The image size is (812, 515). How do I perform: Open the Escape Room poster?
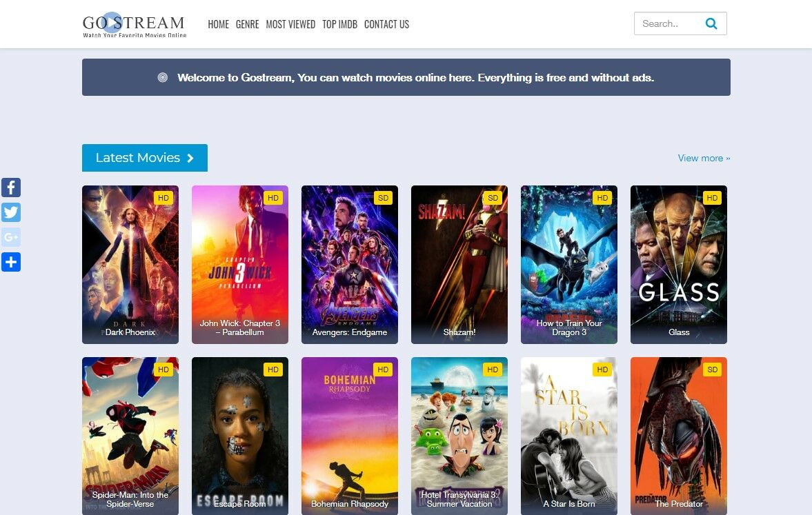pyautogui.click(x=240, y=436)
